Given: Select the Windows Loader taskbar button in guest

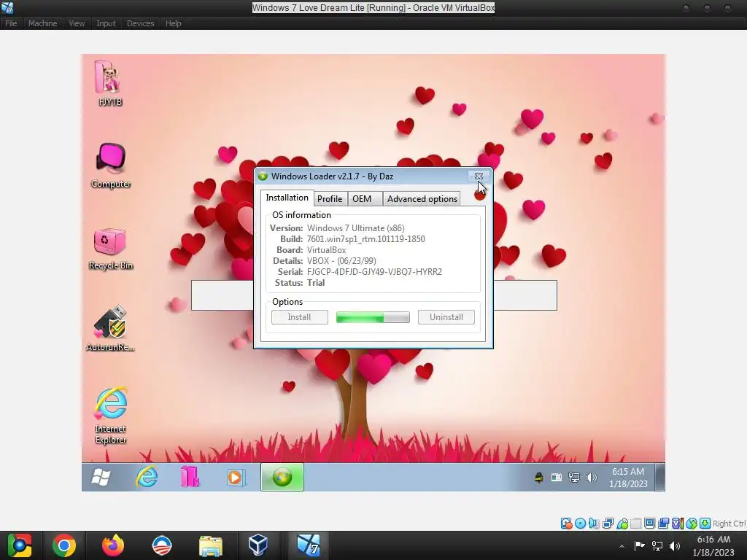Looking at the screenshot, I should click(x=282, y=477).
